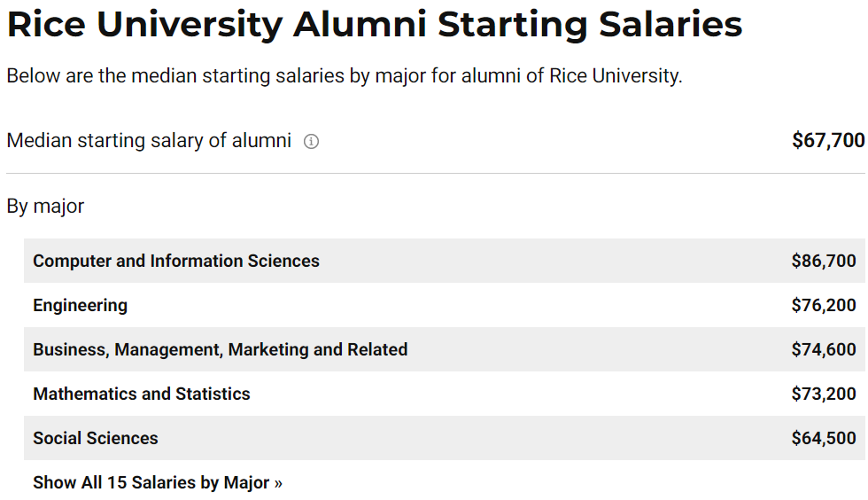868x500 pixels.
Task: Select Computer and Information Sciences major
Action: point(176,261)
